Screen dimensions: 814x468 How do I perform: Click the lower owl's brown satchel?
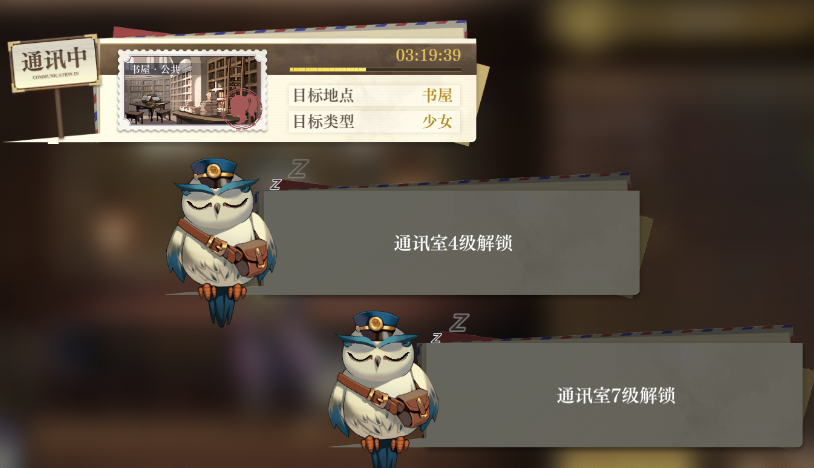tap(414, 408)
